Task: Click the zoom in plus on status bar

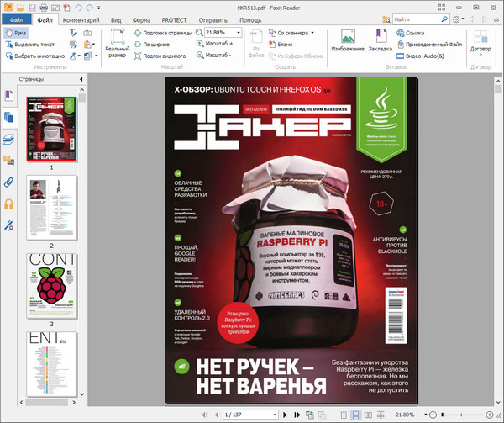Action: [x=489, y=415]
